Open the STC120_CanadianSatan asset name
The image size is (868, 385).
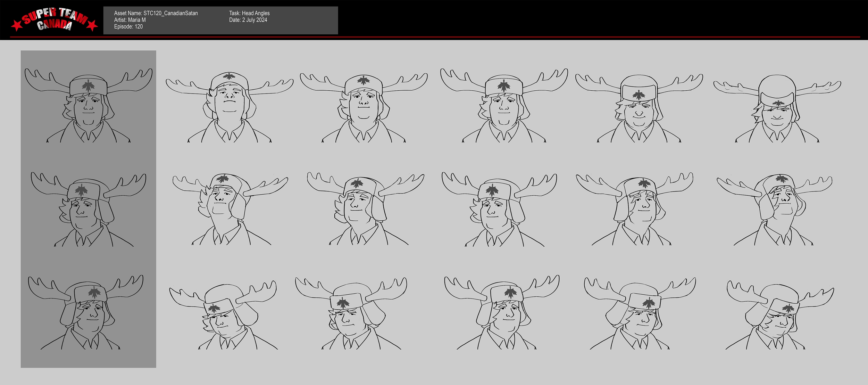[x=156, y=13]
